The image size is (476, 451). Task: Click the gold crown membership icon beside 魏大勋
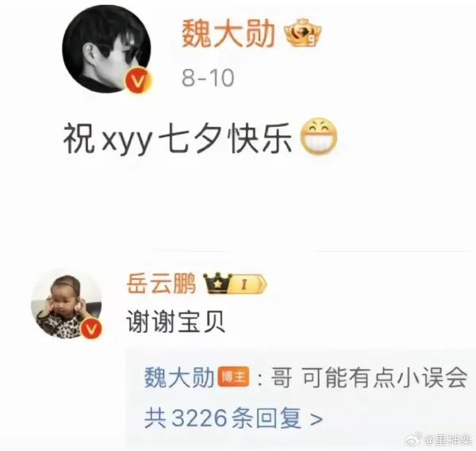point(302,33)
